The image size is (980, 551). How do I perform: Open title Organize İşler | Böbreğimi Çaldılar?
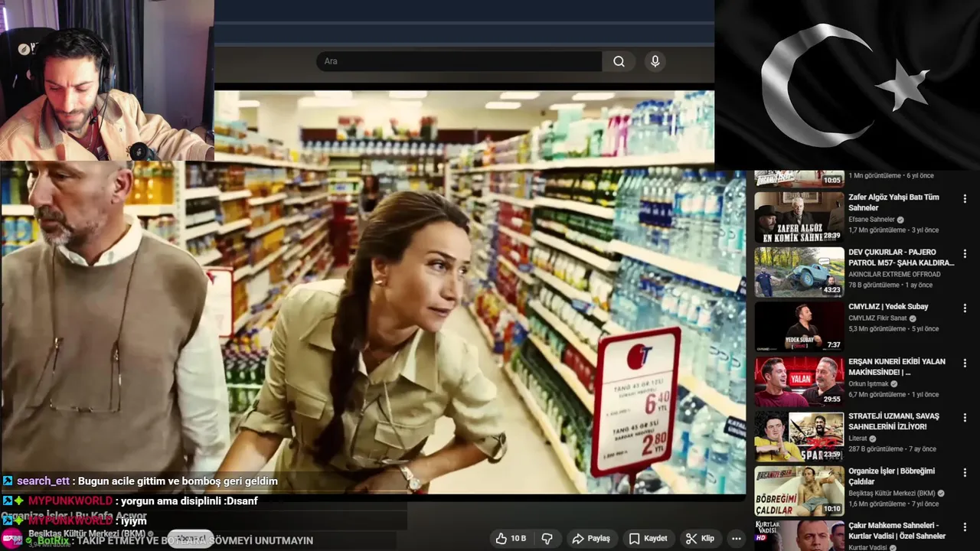click(x=891, y=476)
